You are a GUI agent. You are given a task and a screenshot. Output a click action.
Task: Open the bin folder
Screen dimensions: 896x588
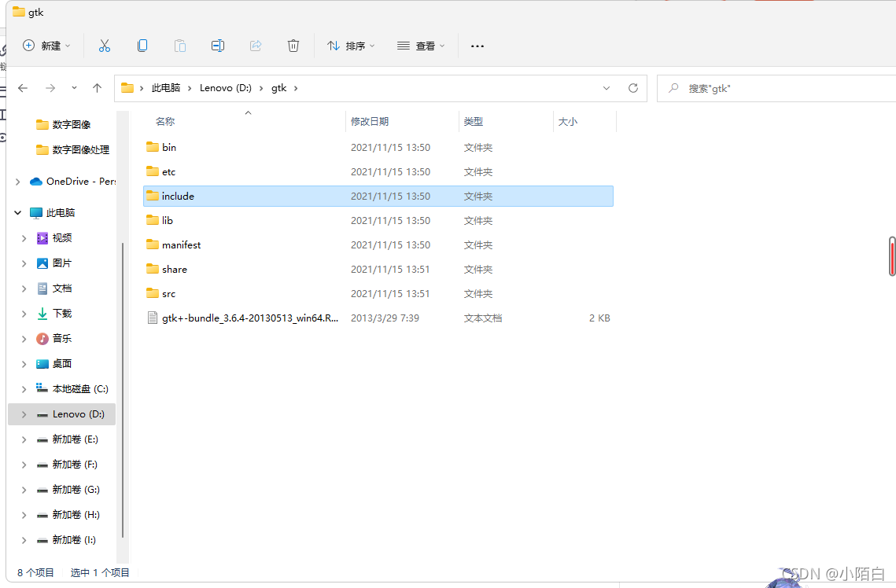tap(168, 147)
